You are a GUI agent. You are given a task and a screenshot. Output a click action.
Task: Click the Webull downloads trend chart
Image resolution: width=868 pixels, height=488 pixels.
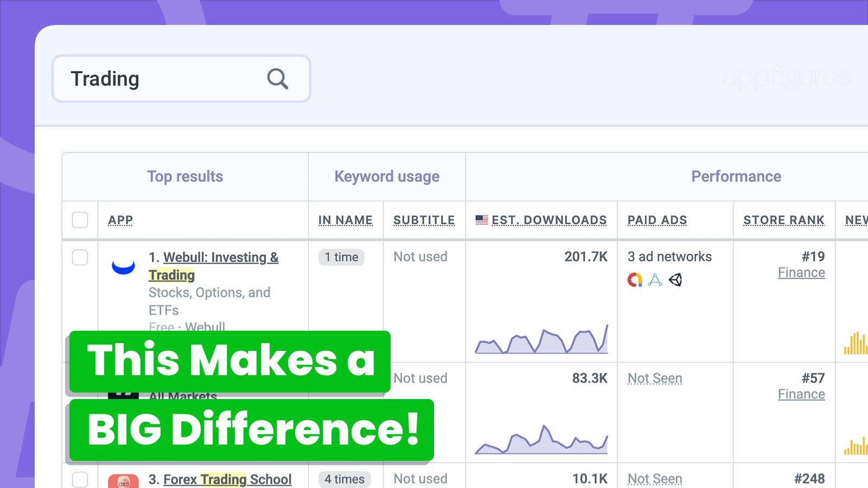[541, 339]
